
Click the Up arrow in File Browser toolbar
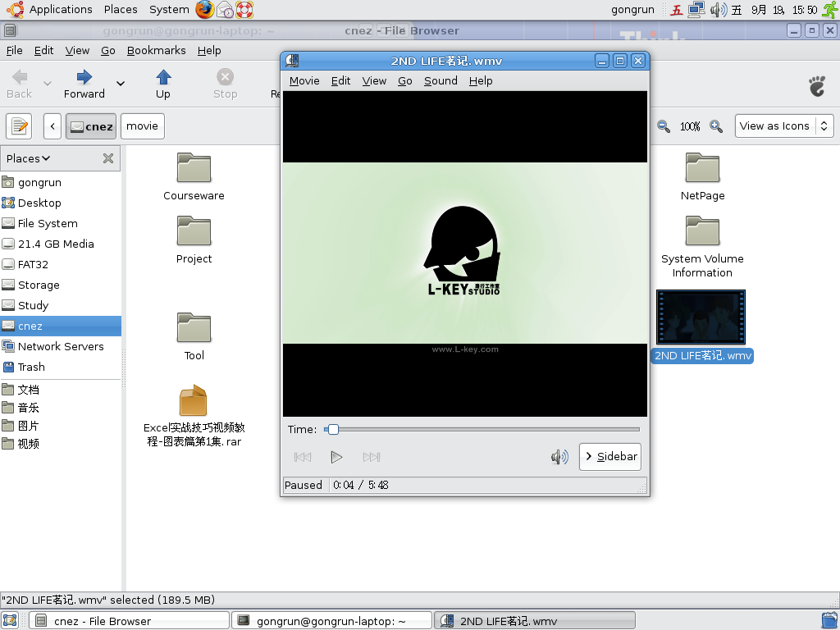click(163, 84)
